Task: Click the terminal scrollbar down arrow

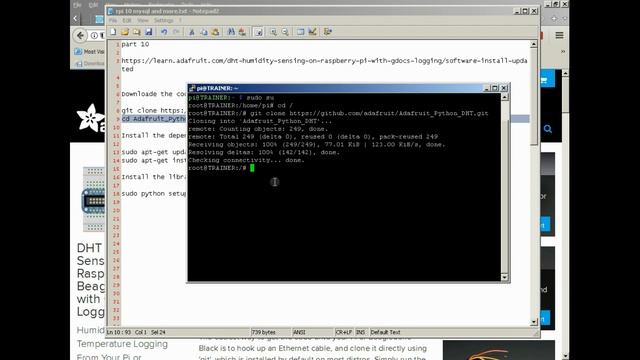Action: pyautogui.click(x=505, y=278)
